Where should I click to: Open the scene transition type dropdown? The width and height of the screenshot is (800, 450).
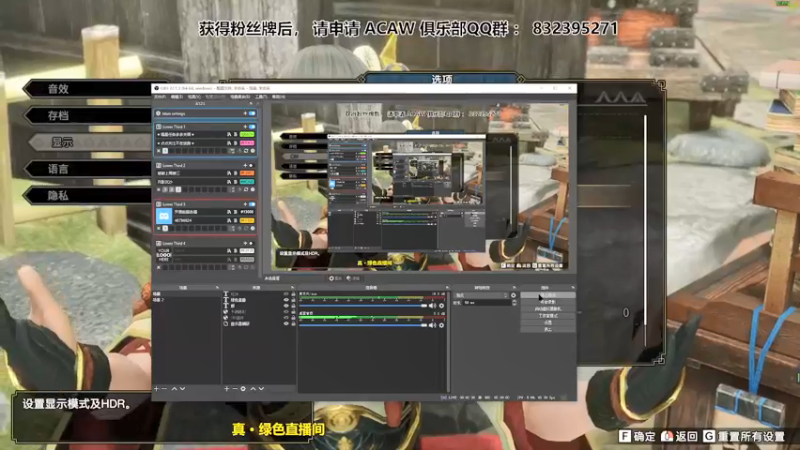click(x=482, y=295)
